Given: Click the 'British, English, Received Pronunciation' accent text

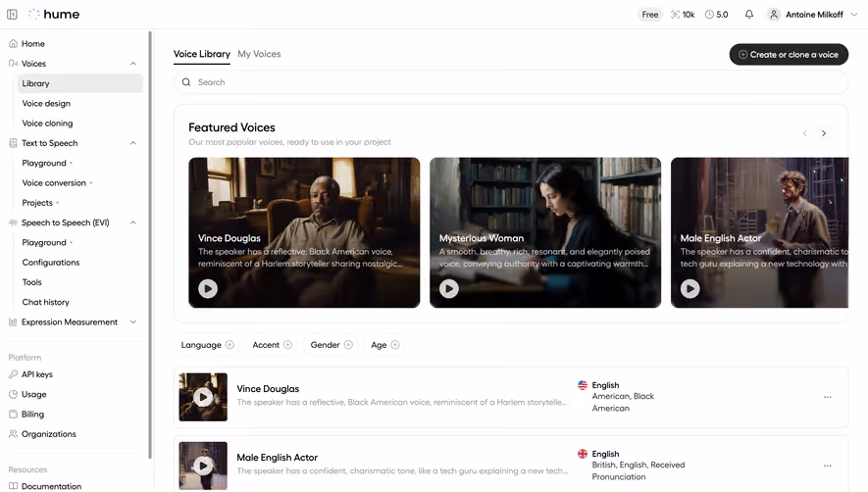Looking at the screenshot, I should (x=638, y=470).
